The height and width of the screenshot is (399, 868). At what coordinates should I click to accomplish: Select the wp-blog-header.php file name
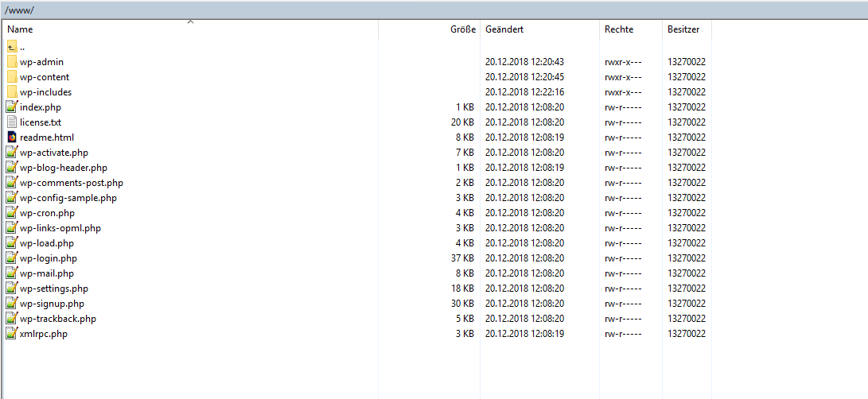pos(64,167)
